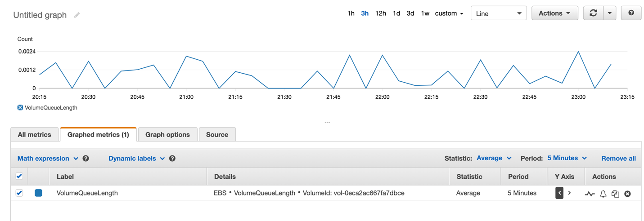
Task: Pick the 3d time range
Action: [410, 13]
